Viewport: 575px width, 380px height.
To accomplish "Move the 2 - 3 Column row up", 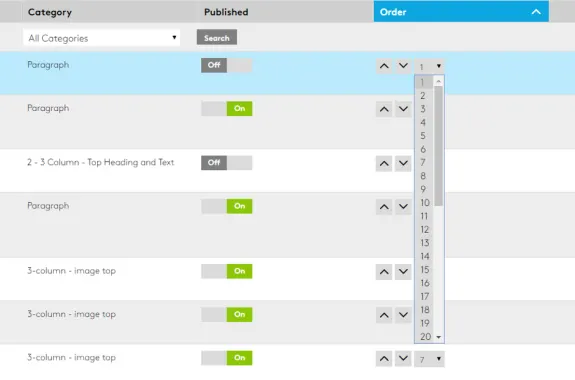I will [x=384, y=164].
